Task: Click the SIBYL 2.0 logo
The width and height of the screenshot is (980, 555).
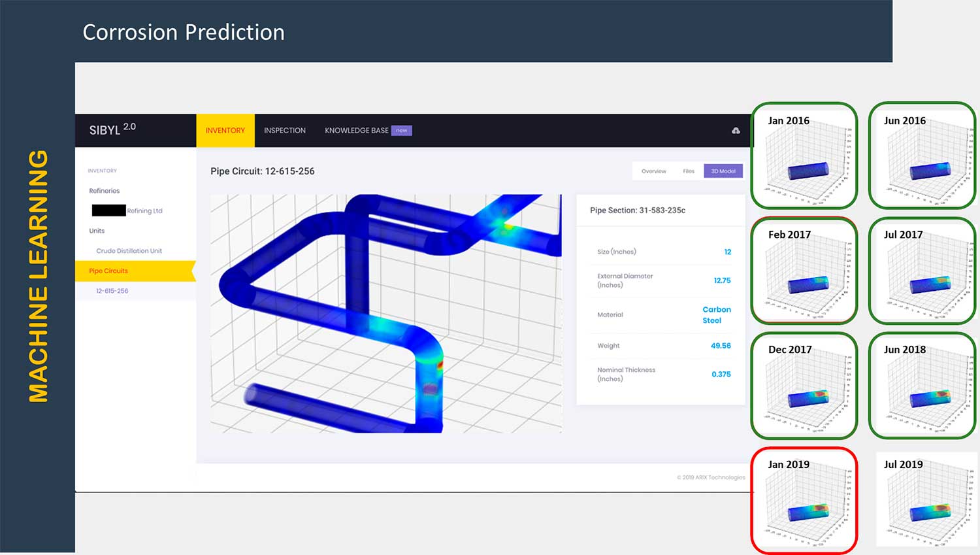Action: 112,129
